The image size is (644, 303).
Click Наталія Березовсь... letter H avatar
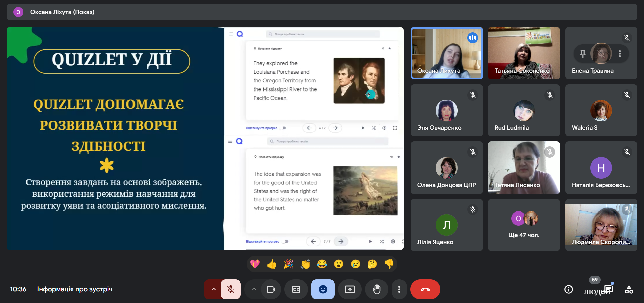coord(601,168)
